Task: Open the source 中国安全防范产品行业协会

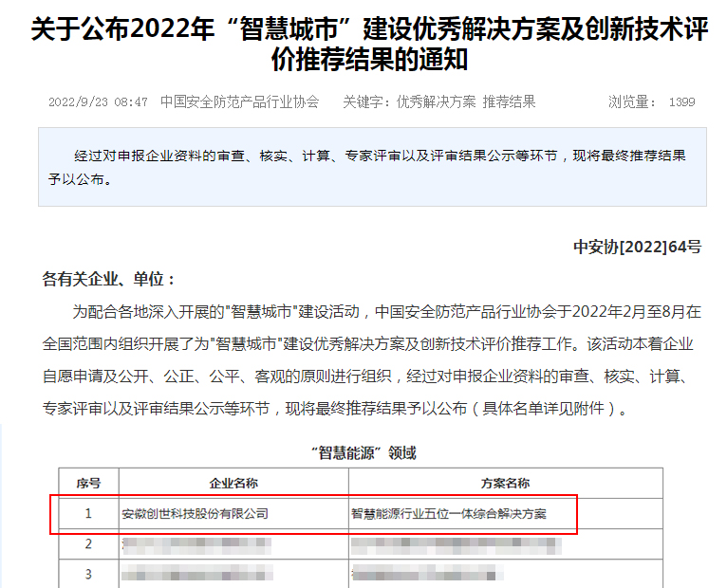Action: point(239,102)
